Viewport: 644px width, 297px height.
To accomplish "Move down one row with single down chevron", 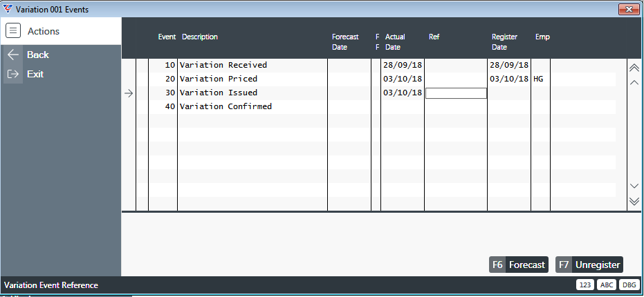I will click(634, 186).
